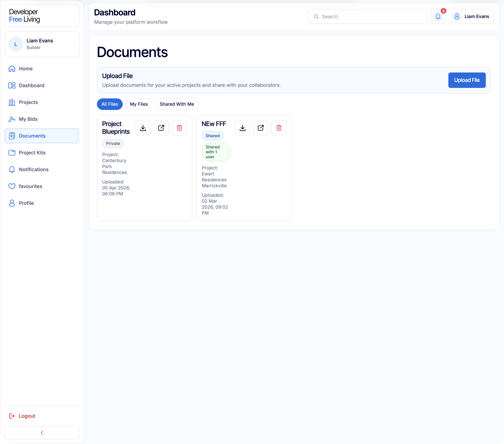Click into the Search input field

[x=367, y=16]
